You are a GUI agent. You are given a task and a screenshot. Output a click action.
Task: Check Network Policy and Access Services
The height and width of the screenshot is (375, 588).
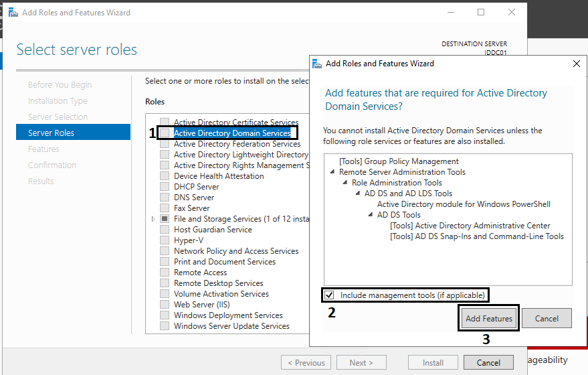[x=165, y=250]
